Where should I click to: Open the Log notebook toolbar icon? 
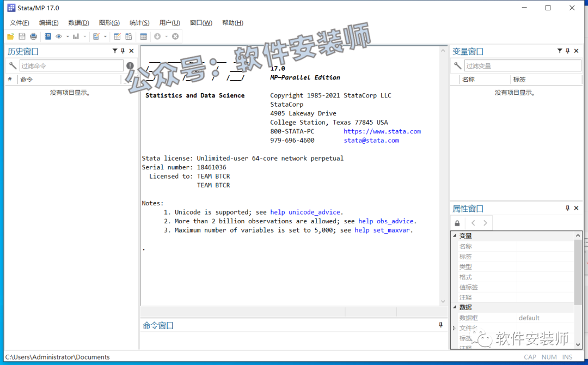tap(47, 36)
